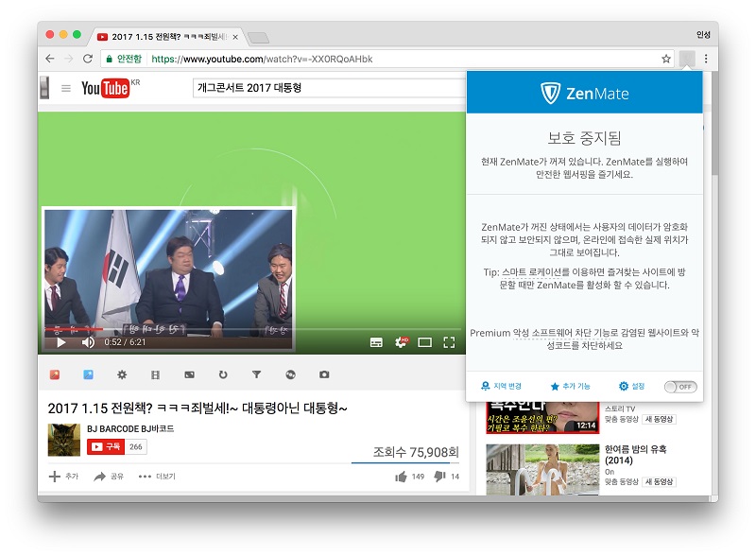Toggle the ZenMate OFF switch on
756x556 pixels.
pos(680,387)
